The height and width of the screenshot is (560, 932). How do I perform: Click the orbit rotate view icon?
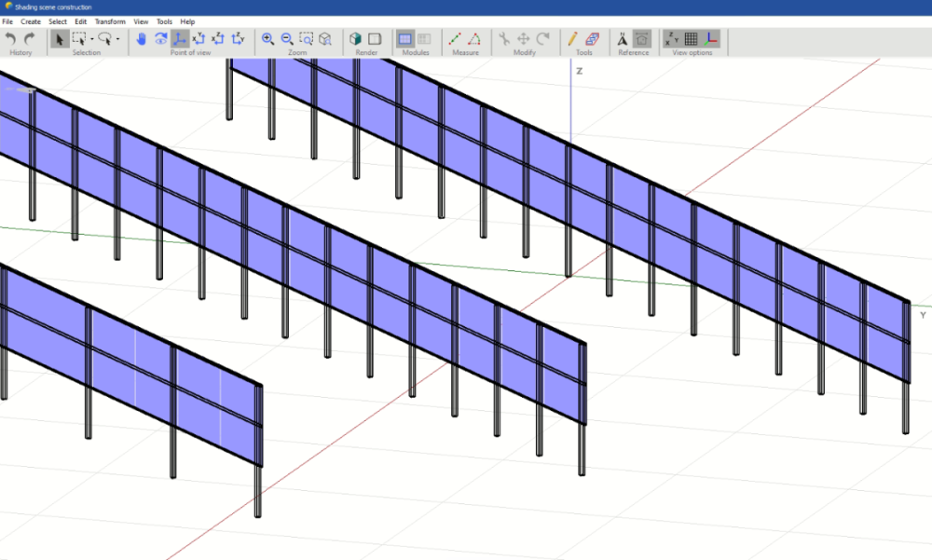pyautogui.click(x=160, y=39)
